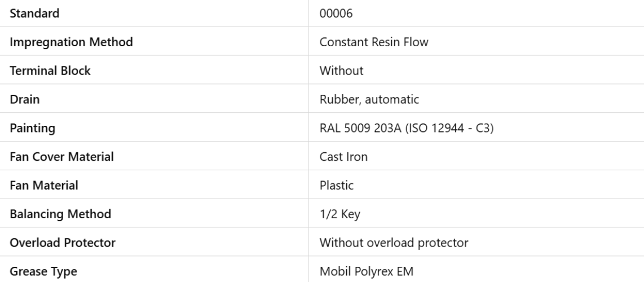Click the Standard row label

[x=36, y=13]
